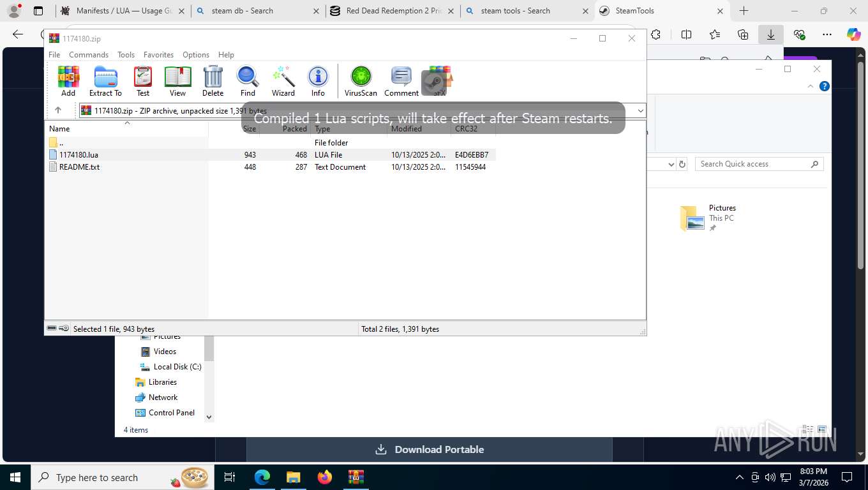Start VirusScan on archive
This screenshot has width=868, height=490.
click(x=361, y=81)
